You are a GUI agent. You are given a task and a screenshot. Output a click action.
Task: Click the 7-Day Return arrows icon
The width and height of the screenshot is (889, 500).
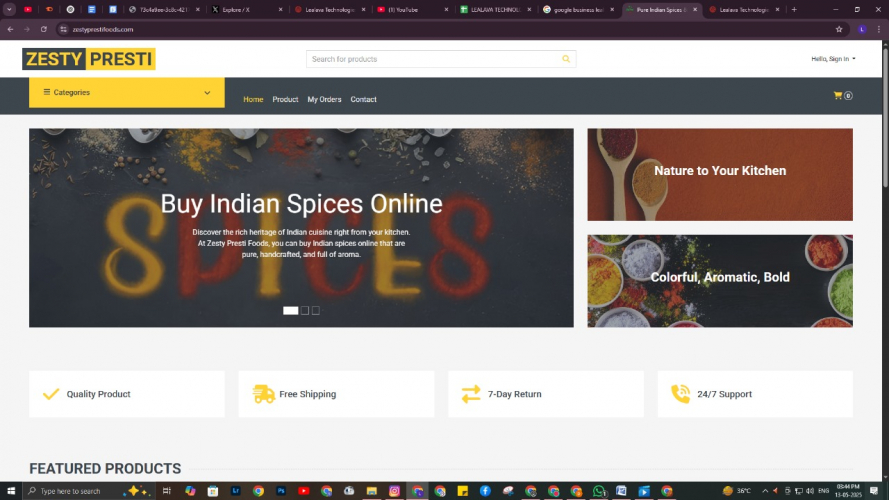(x=471, y=394)
